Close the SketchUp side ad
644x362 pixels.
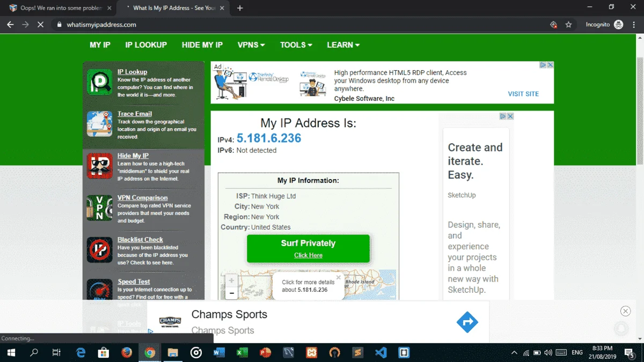click(x=510, y=116)
